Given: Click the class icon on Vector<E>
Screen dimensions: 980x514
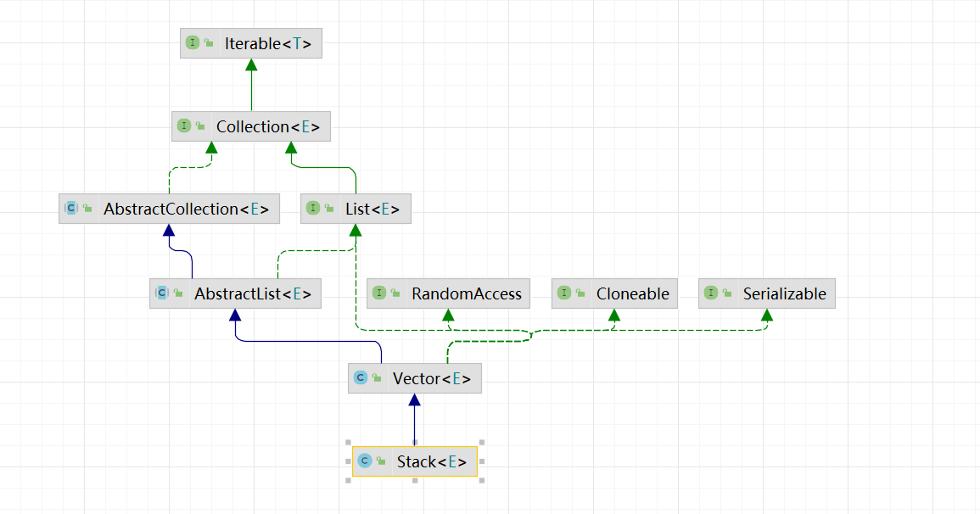Looking at the screenshot, I should click(x=361, y=377).
